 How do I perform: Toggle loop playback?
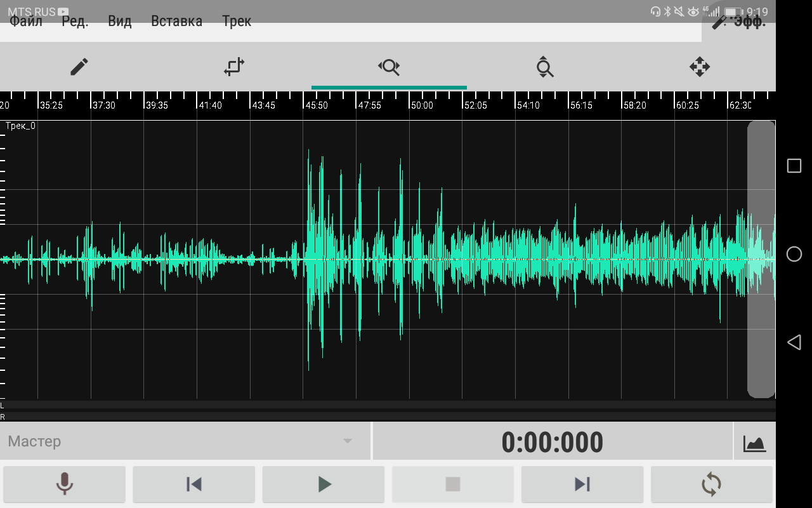(712, 485)
